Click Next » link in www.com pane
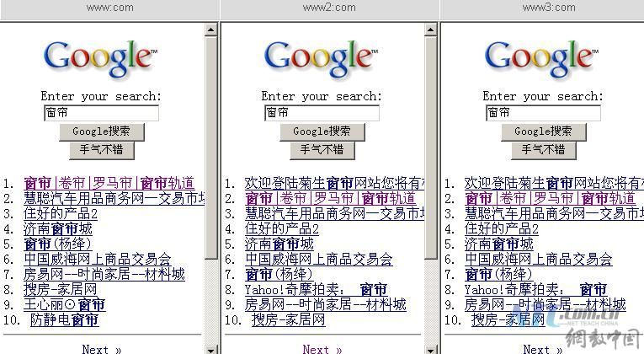The width and height of the screenshot is (644, 354). (102, 350)
